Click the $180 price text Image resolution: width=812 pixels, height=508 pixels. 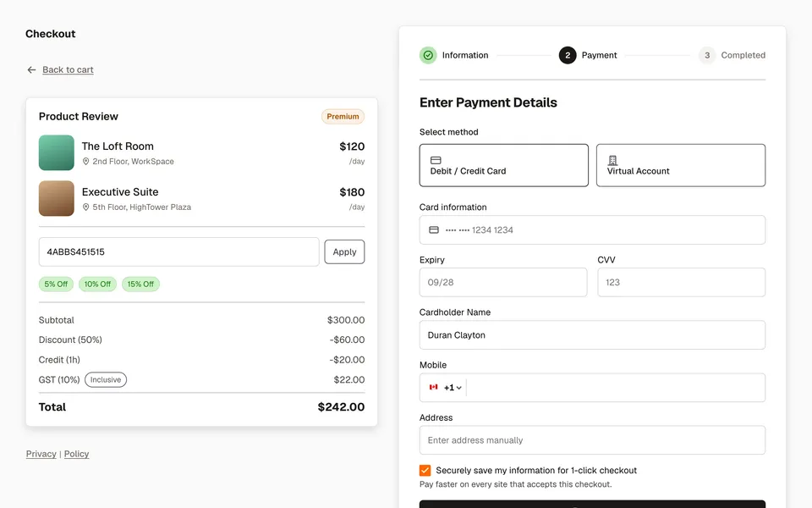click(x=352, y=192)
